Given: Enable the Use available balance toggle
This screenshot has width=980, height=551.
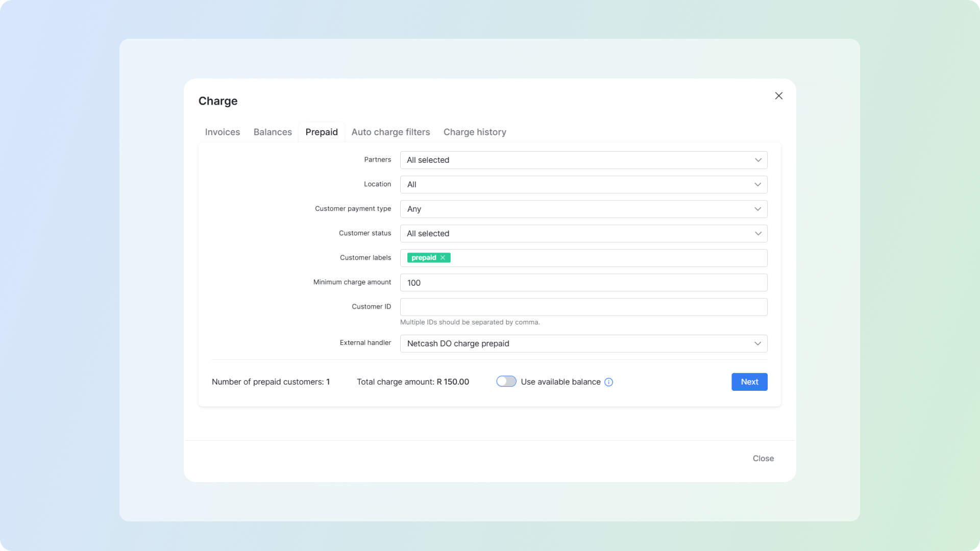Looking at the screenshot, I should click(506, 382).
